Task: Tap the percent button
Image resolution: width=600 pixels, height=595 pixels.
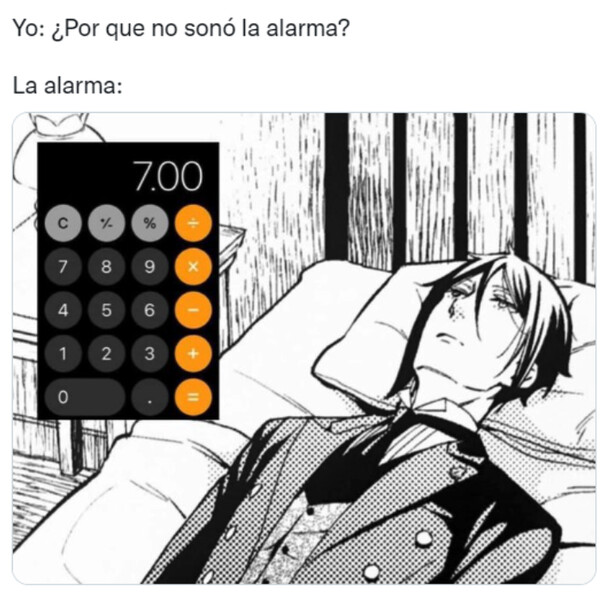Action: [x=150, y=223]
